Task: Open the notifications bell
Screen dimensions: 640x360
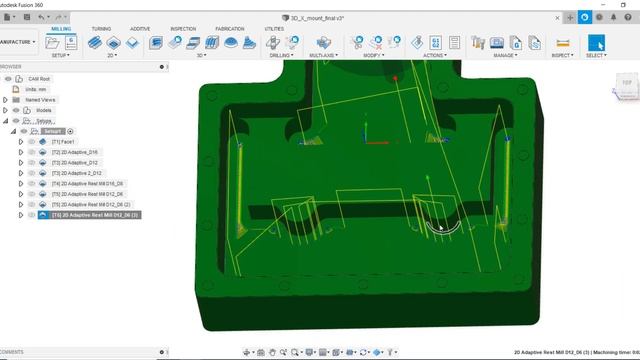Action: point(613,18)
